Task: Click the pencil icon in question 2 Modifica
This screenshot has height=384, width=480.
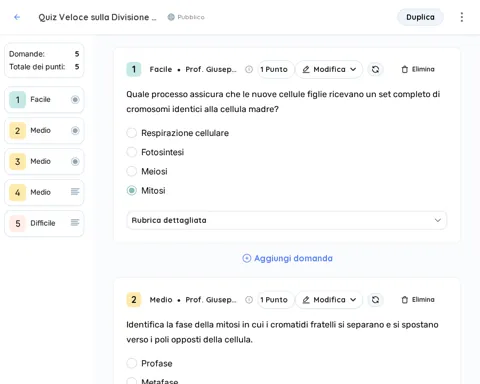Action: click(x=306, y=300)
